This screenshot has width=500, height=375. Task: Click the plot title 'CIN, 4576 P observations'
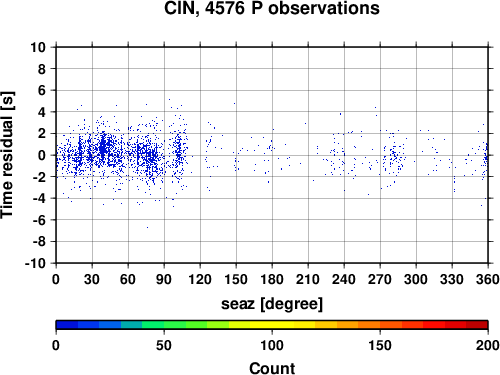tap(272, 8)
